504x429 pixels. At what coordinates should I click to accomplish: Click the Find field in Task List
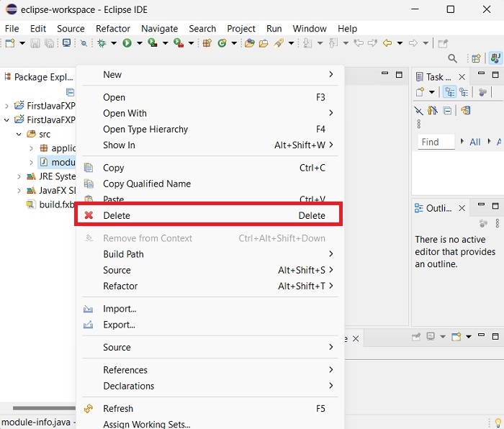point(436,142)
